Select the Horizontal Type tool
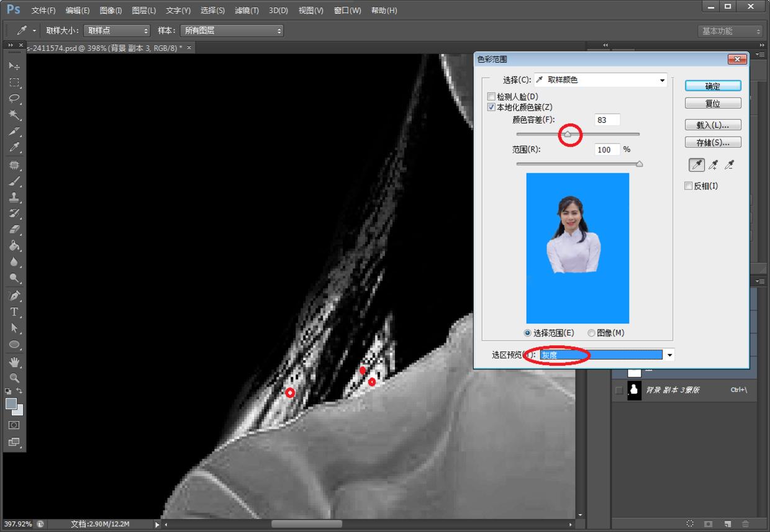The width and height of the screenshot is (770, 532). click(x=14, y=312)
